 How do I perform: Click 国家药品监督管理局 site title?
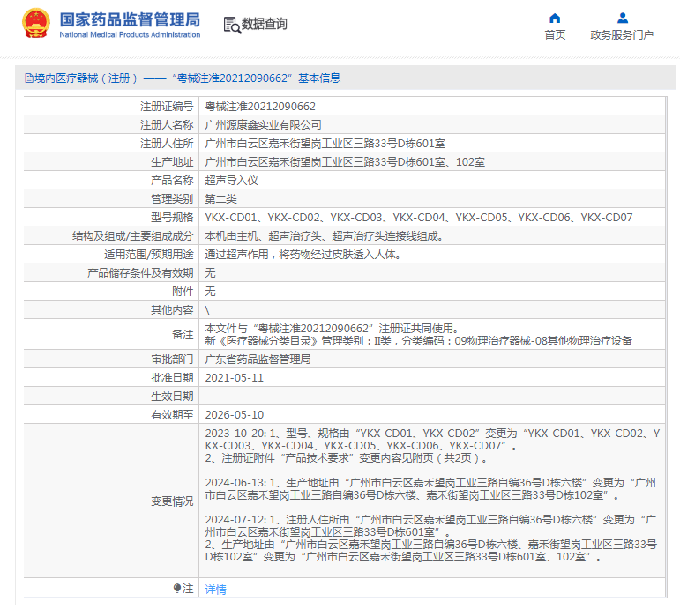point(130,19)
